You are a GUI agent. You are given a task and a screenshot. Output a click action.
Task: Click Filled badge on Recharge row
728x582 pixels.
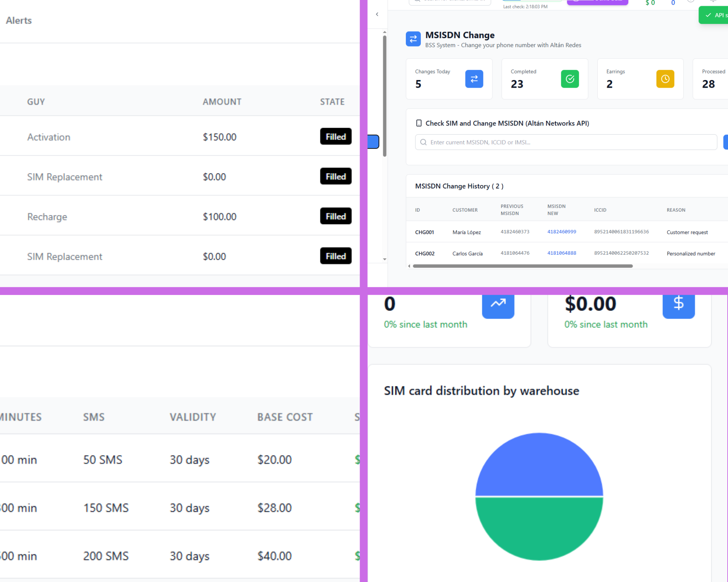[335, 216]
